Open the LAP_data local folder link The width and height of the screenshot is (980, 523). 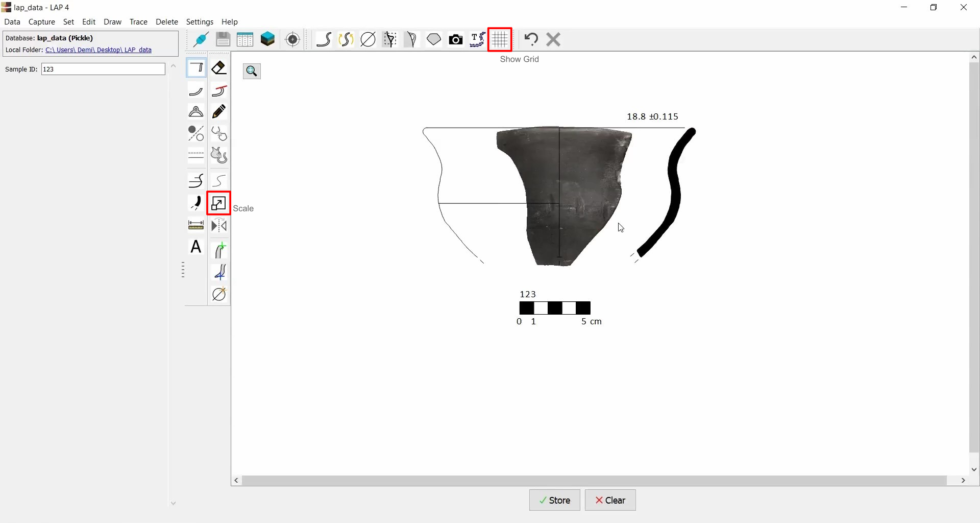click(x=99, y=50)
